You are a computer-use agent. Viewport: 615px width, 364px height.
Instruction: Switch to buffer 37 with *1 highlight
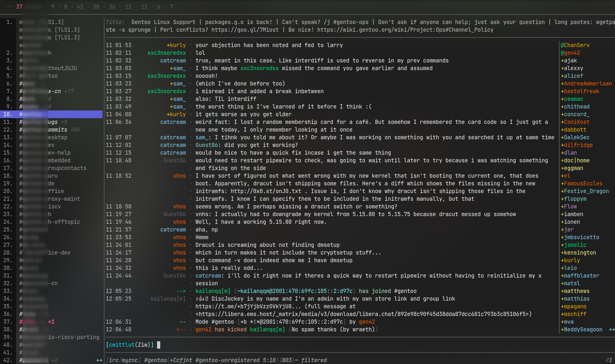coord(51,322)
